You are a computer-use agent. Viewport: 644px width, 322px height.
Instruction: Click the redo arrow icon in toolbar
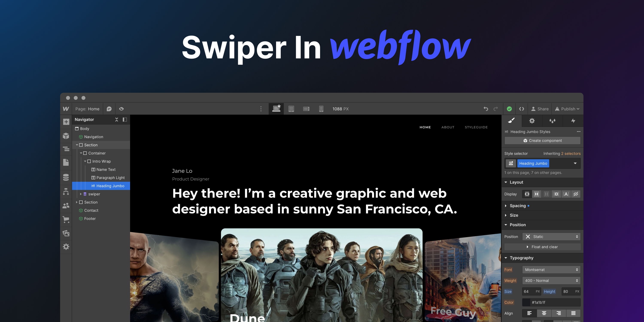(496, 108)
